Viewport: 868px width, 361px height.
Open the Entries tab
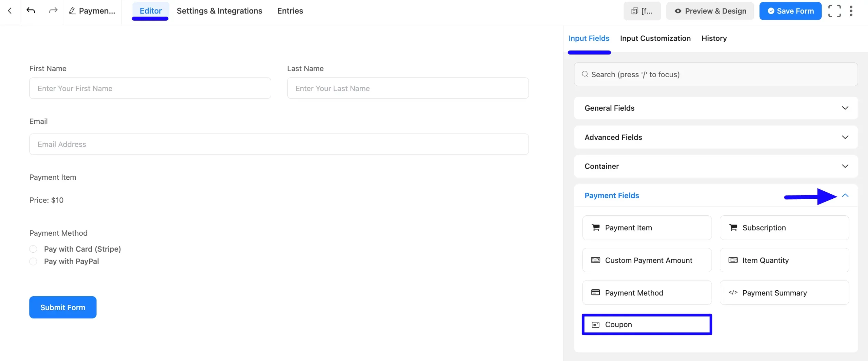pos(290,10)
